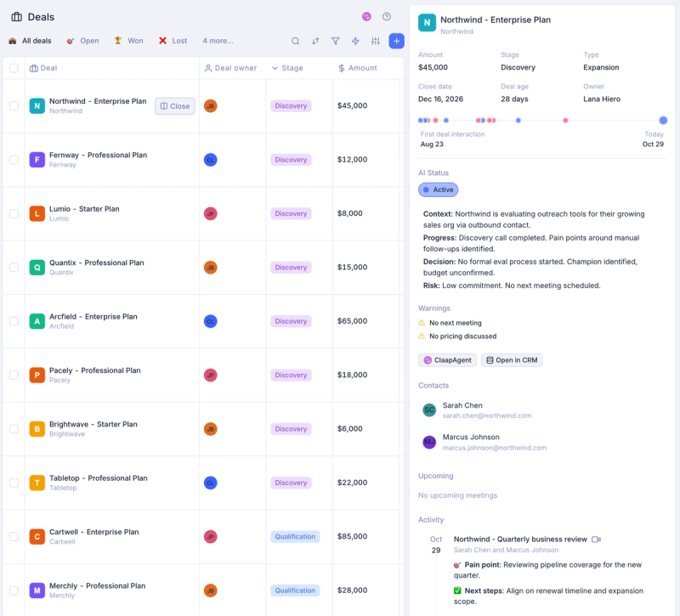Switch to the Open deals tab
This screenshot has width=680, height=616.
[x=82, y=41]
